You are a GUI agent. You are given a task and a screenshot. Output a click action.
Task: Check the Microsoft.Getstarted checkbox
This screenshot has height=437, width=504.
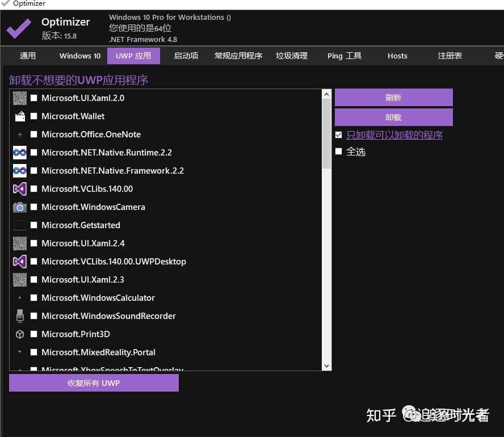click(33, 225)
